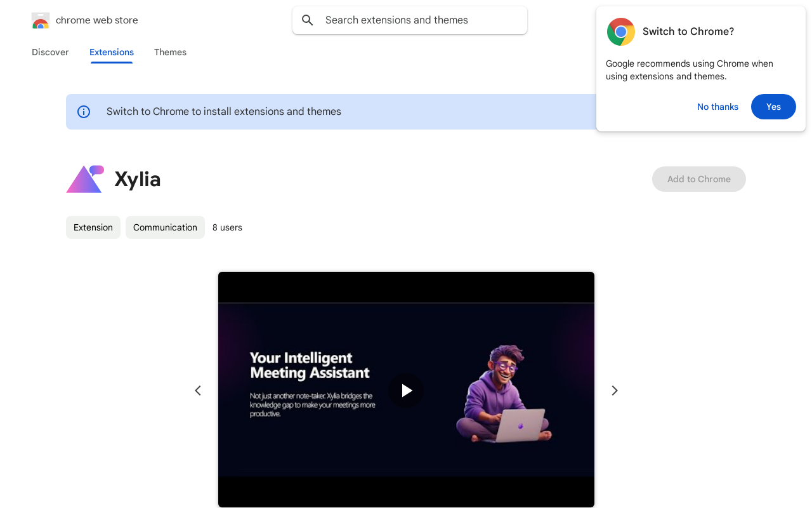This screenshot has width=812, height=508.
Task: Switch to the Themes tab
Action: [x=170, y=52]
